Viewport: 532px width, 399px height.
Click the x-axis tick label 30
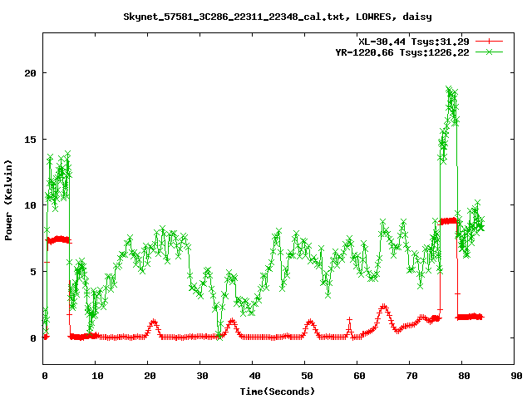[202, 376]
